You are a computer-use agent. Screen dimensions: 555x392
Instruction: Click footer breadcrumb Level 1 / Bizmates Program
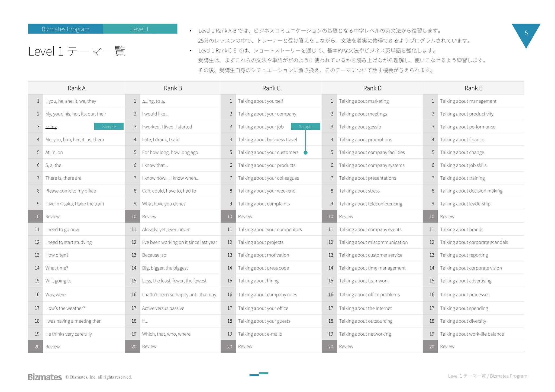click(x=487, y=376)
